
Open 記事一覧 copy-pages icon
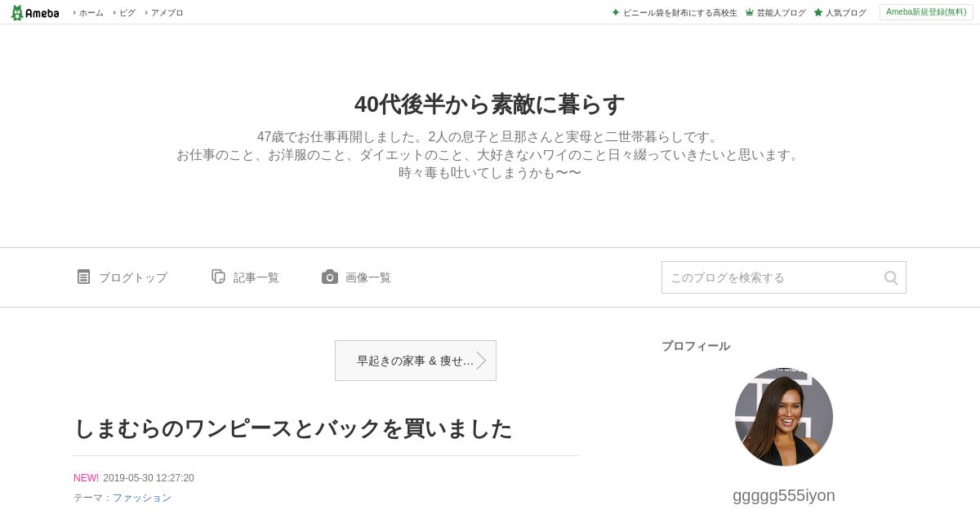click(x=218, y=277)
